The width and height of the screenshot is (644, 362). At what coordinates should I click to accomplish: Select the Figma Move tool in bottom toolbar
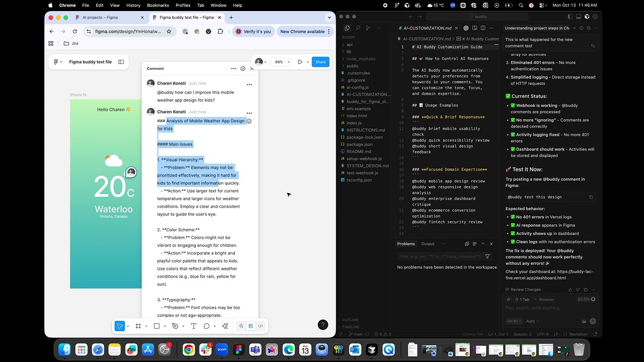(x=120, y=326)
